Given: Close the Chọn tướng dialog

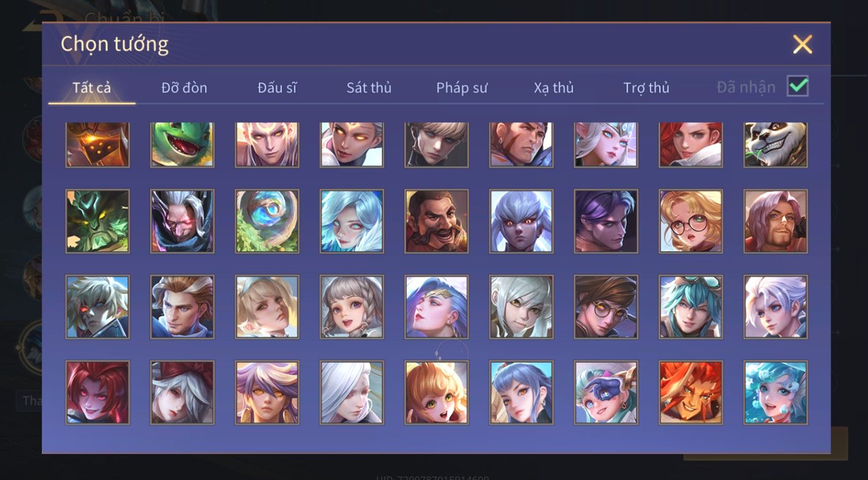Looking at the screenshot, I should pos(802,44).
